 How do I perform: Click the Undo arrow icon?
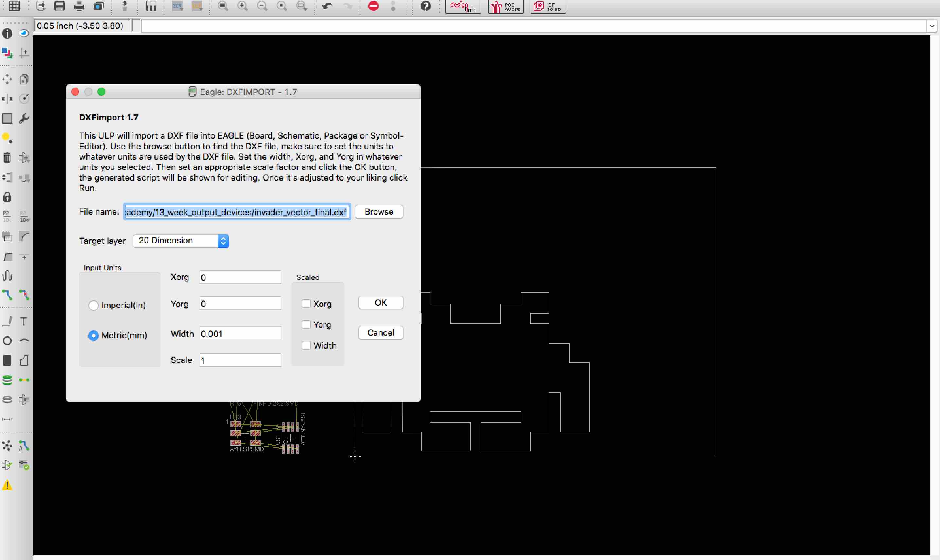327,6
